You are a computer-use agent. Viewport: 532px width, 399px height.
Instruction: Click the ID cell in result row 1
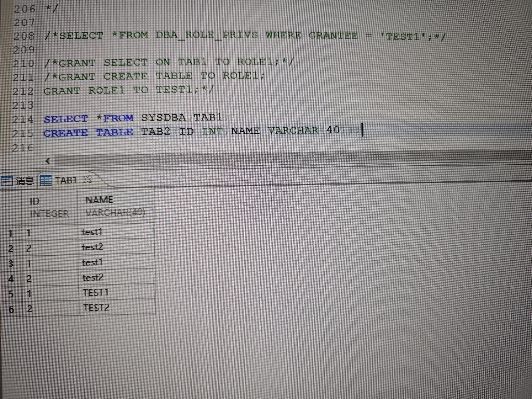tap(50, 233)
